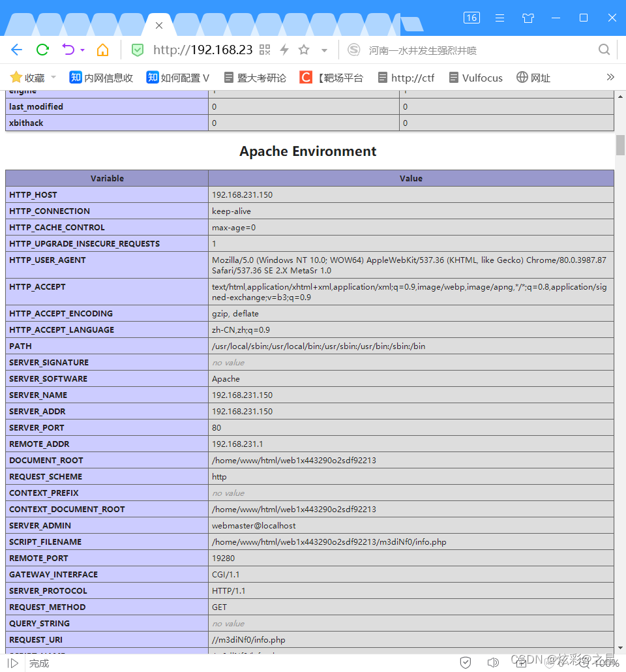Open the hamburger menu in title bar
The width and height of the screenshot is (626, 672).
[499, 18]
